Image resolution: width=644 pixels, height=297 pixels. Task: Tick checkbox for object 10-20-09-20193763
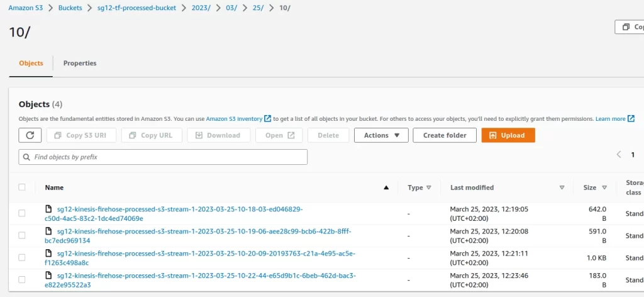point(22,257)
